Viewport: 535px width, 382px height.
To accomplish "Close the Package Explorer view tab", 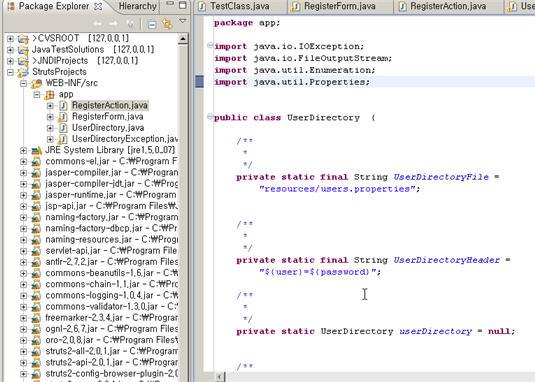I will 98,6.
